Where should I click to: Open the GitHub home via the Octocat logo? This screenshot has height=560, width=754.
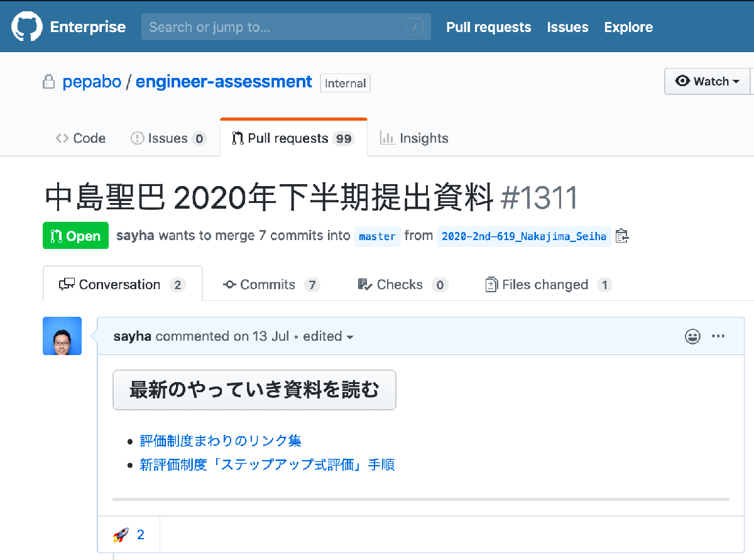tap(26, 26)
